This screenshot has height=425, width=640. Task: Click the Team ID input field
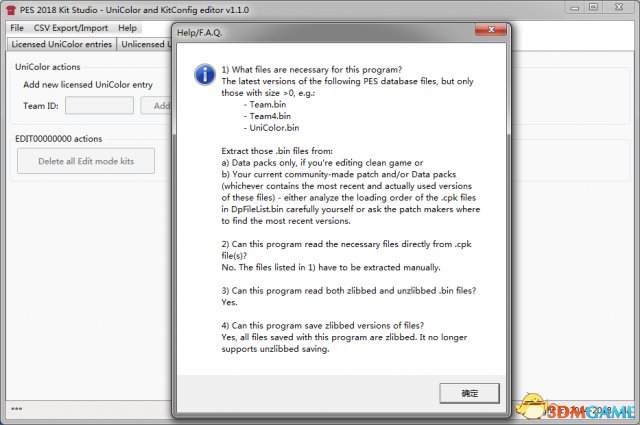coord(99,106)
